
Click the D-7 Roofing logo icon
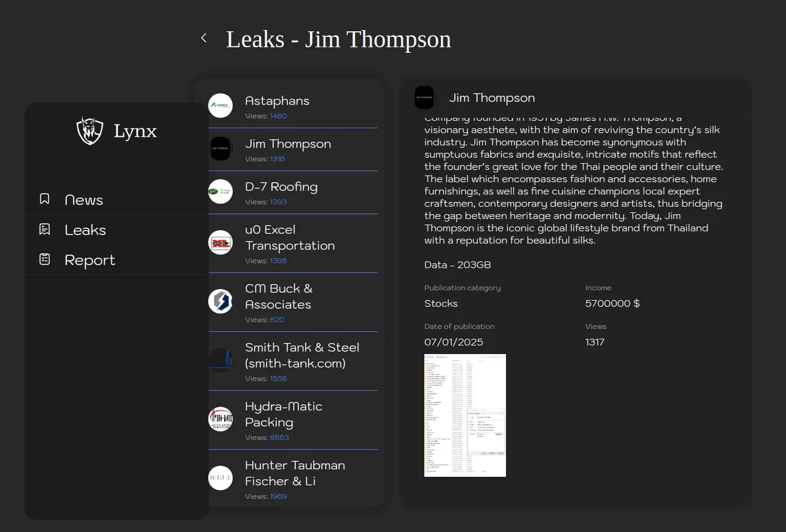click(x=220, y=191)
